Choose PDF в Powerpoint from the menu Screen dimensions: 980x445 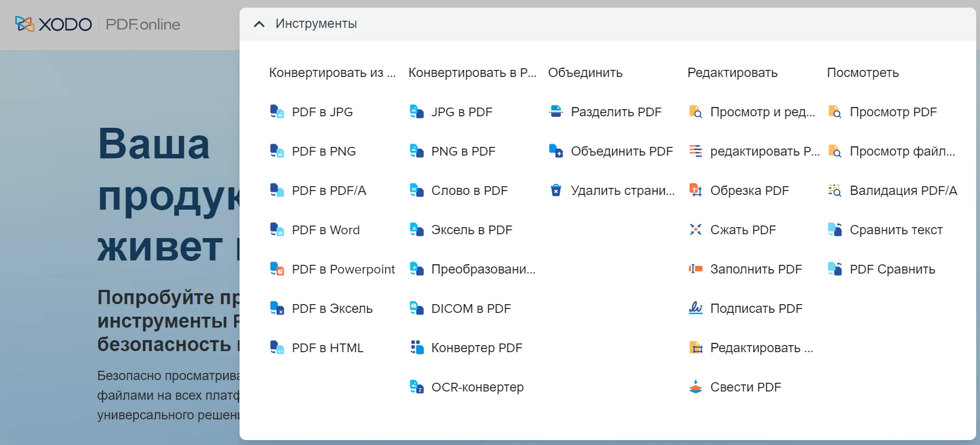[343, 269]
